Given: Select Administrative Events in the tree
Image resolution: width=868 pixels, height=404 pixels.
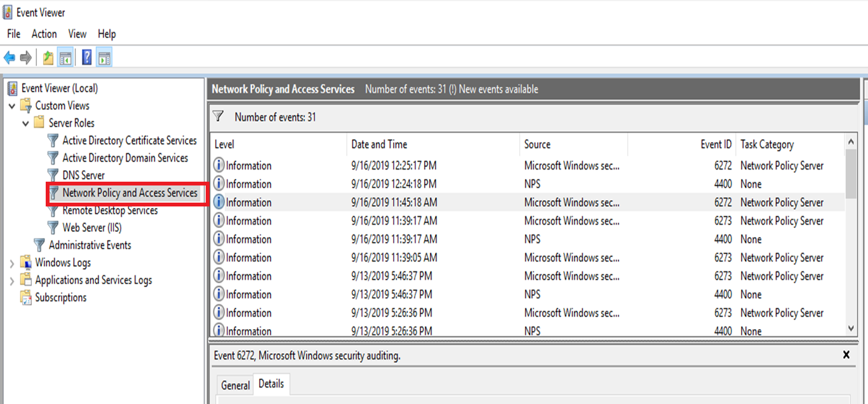Looking at the screenshot, I should click(90, 245).
